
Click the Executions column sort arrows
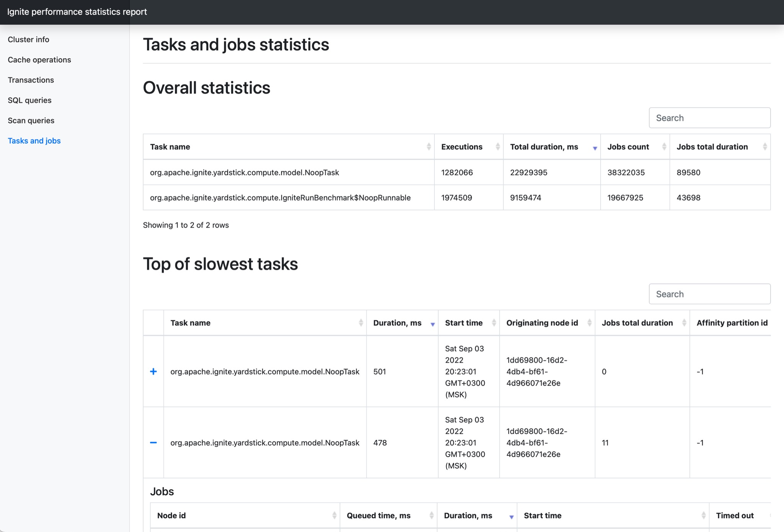497,147
